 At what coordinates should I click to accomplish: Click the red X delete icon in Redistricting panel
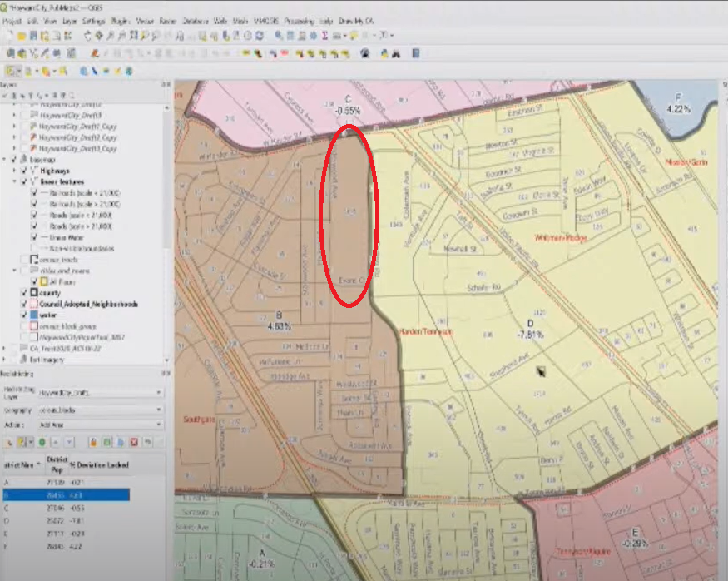coord(135,442)
